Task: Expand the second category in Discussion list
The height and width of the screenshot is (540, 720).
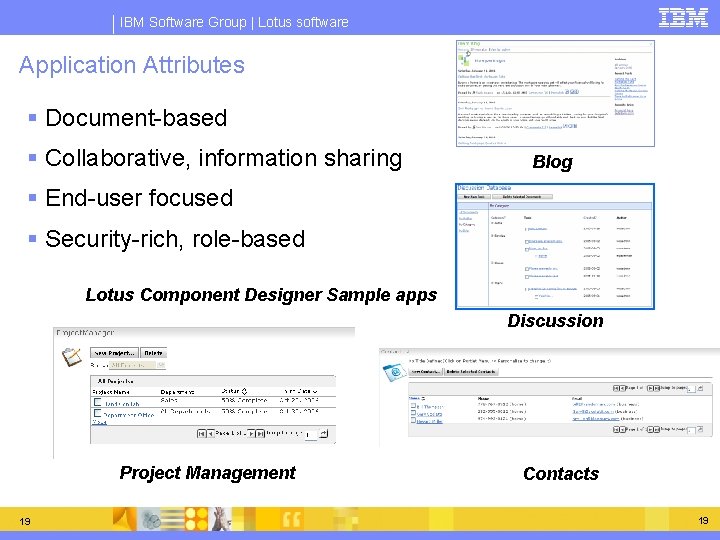Action: tap(492, 236)
